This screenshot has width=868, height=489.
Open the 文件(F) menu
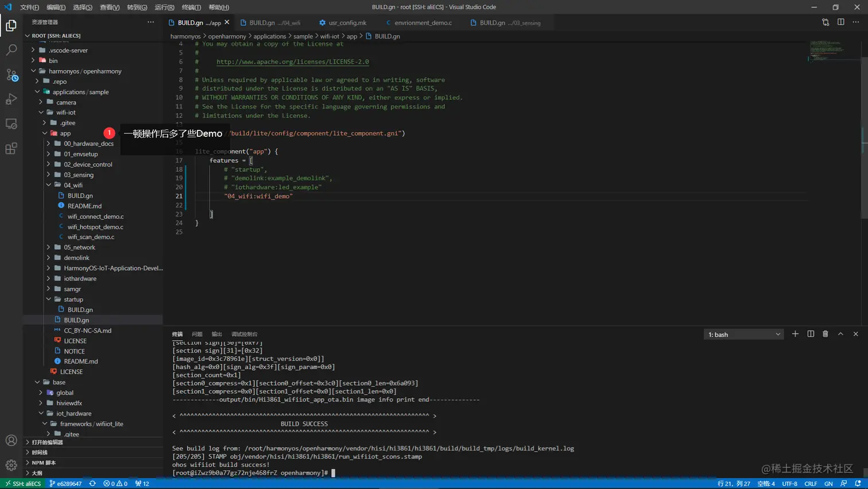click(x=29, y=7)
